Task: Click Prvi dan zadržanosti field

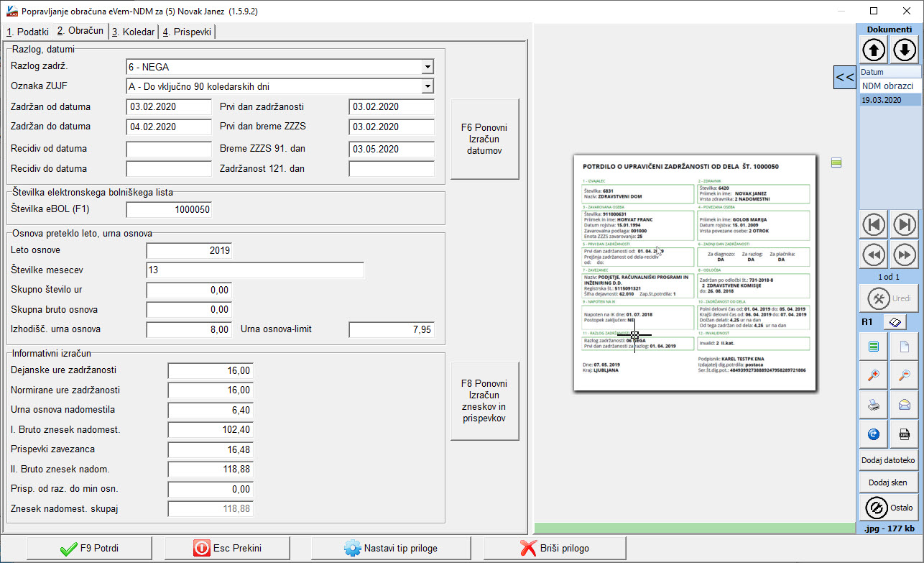Action: 392,107
